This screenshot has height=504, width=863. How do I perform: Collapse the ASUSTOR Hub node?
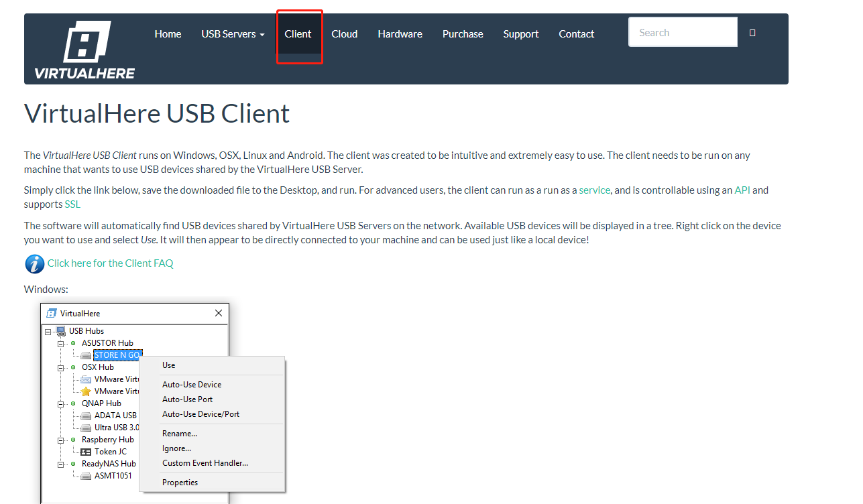60,343
